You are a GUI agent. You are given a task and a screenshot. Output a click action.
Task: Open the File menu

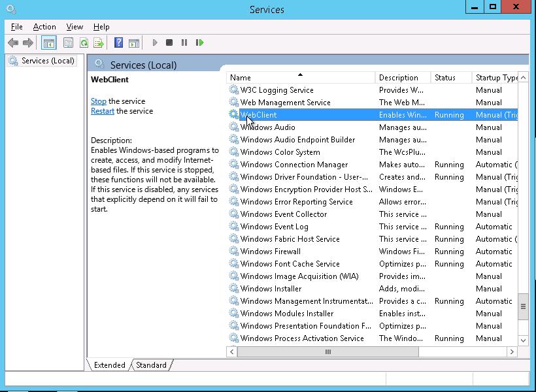(17, 27)
